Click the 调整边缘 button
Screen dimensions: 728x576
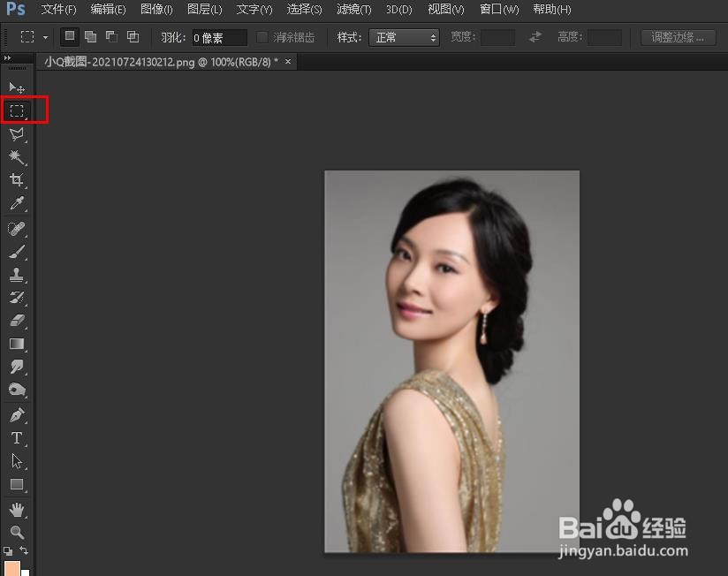click(677, 37)
